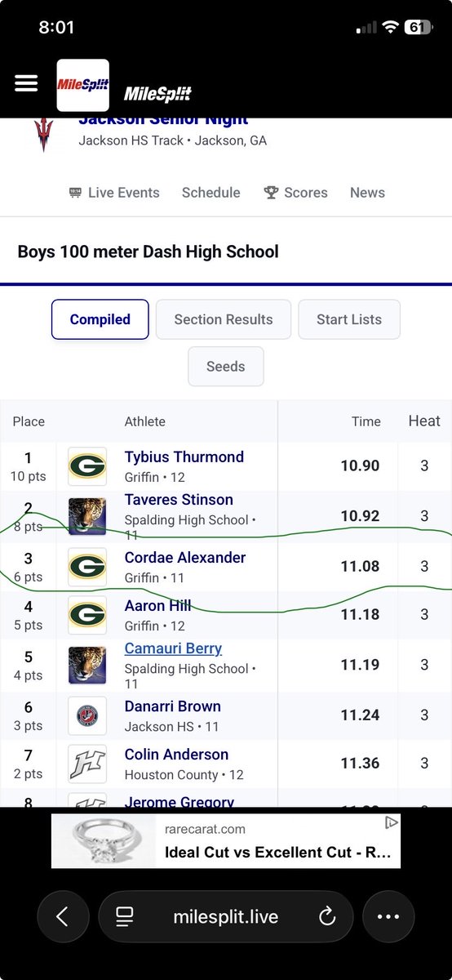Open the Scores tab
This screenshot has height=980, width=452.
coord(295,193)
